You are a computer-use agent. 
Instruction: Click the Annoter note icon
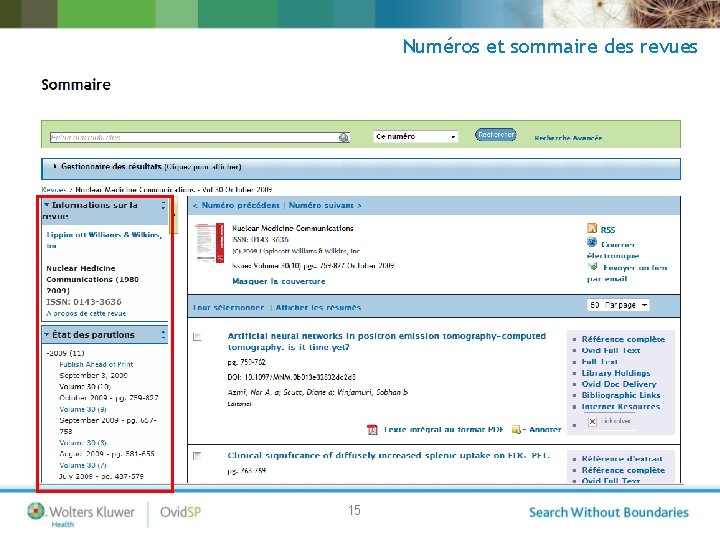(516, 429)
